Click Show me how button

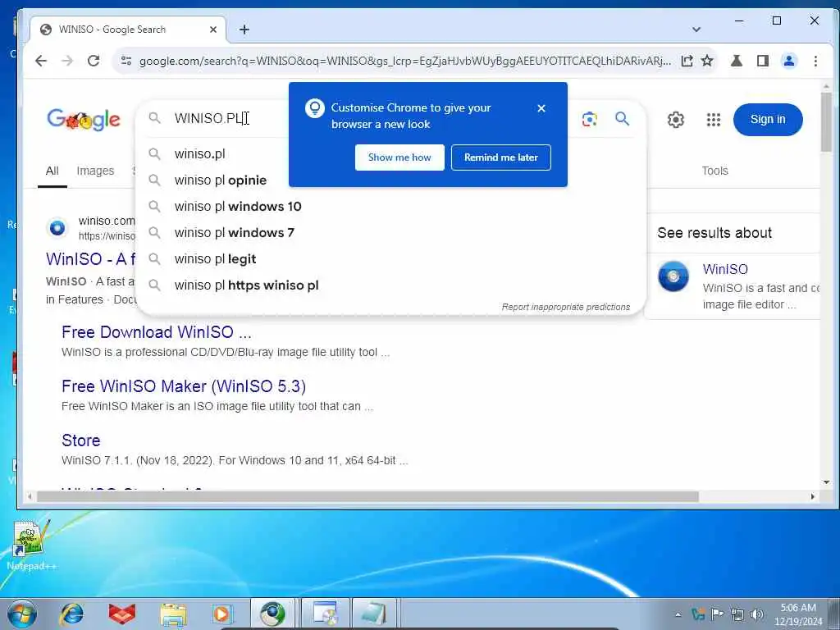point(399,157)
